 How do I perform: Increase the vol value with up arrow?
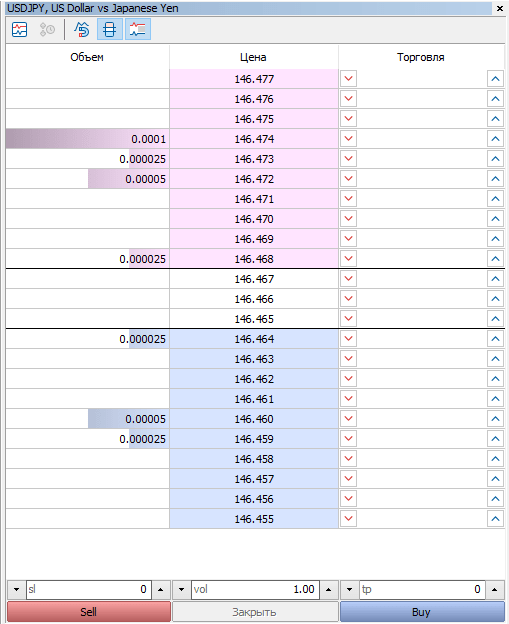pyautogui.click(x=329, y=589)
